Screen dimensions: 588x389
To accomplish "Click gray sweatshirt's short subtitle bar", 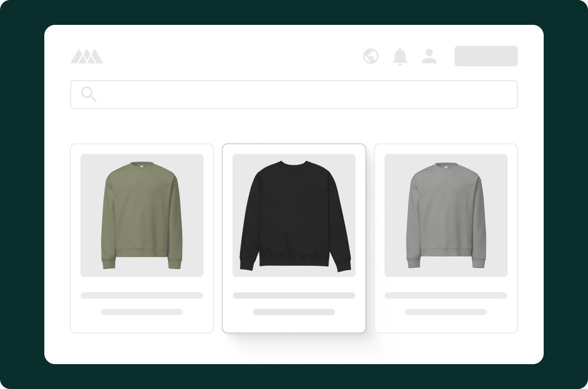I will point(446,312).
